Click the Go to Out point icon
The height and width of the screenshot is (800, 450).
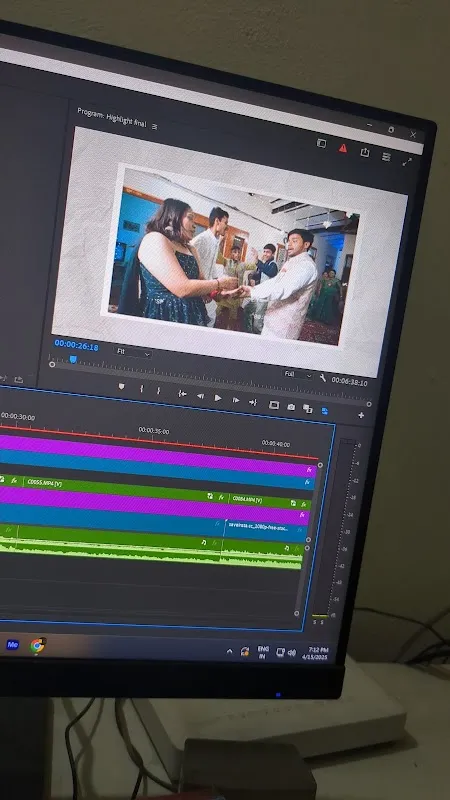(253, 402)
